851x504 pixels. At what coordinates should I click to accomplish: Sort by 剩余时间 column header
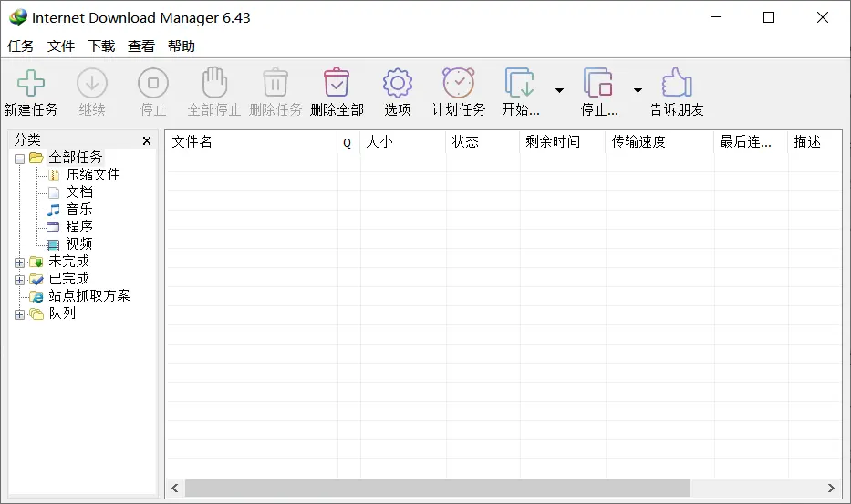click(563, 142)
